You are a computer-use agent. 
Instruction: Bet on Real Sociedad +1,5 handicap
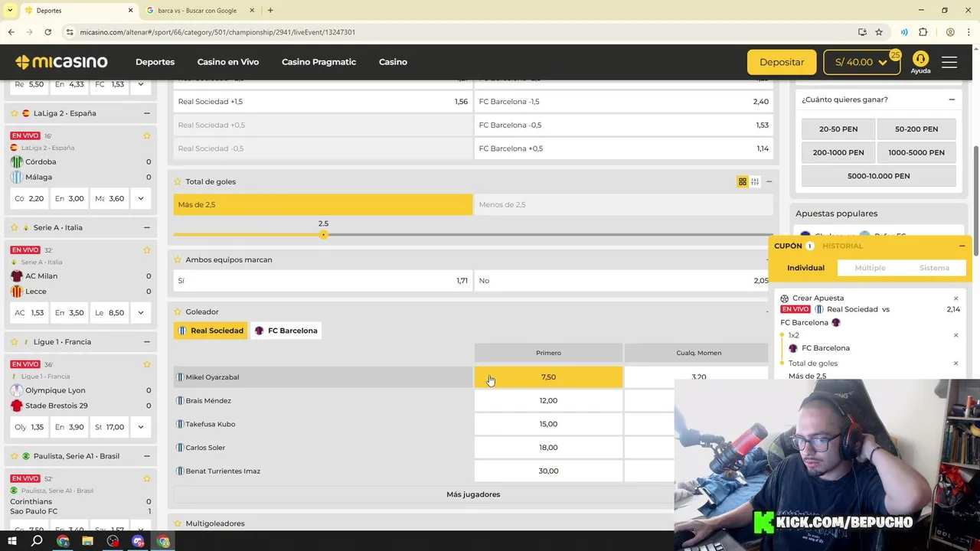(322, 102)
